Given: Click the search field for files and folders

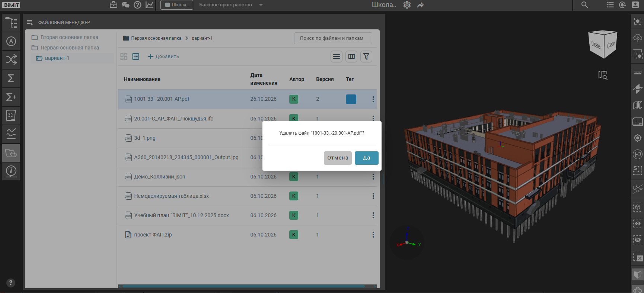Looking at the screenshot, I should (x=333, y=38).
